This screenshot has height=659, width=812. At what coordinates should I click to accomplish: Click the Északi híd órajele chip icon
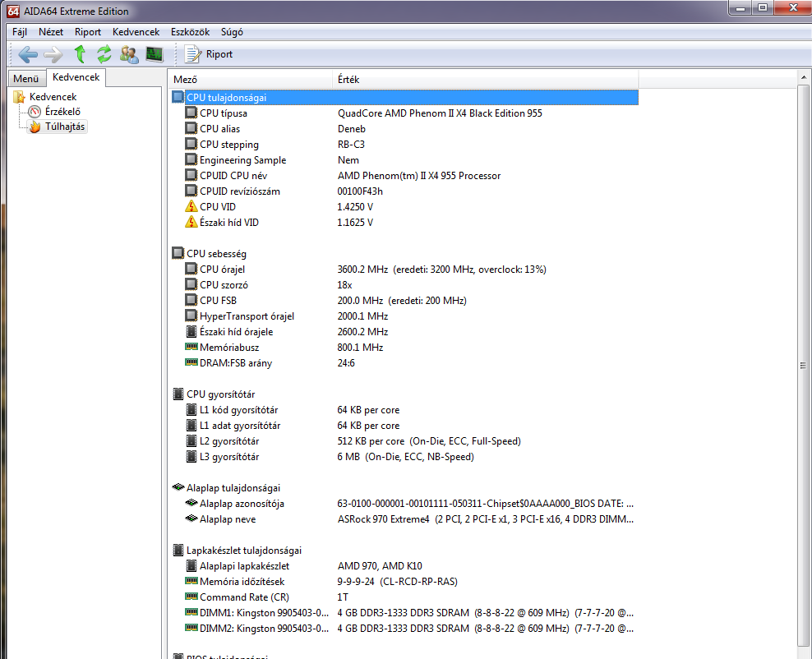pos(191,331)
